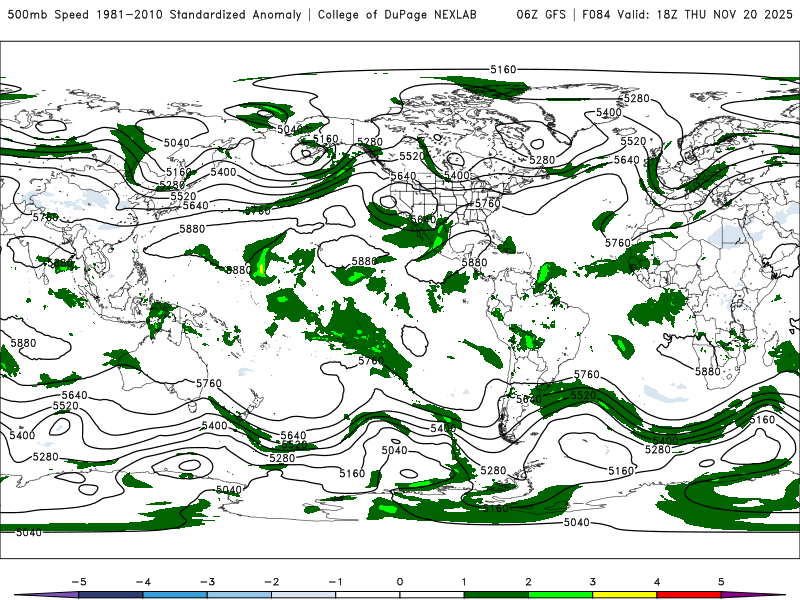Click the "500mb Speed 1981-2010 Standardized Anomaly" title
Screen dimensions: 800x600
point(155,14)
